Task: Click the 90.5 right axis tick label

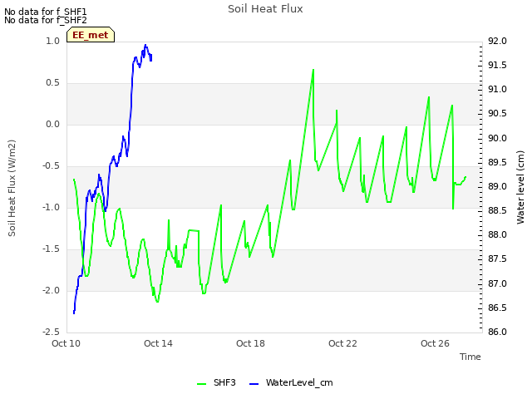Action: (x=497, y=114)
